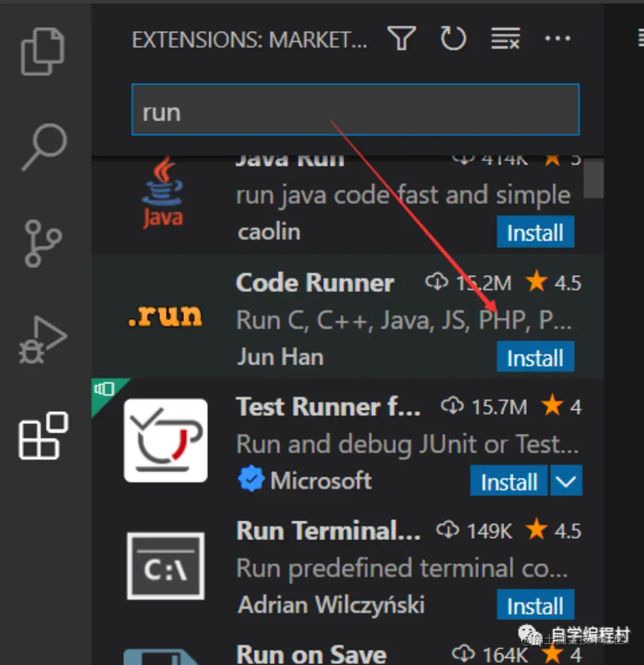Open the Views and More Actions menu
The width and height of the screenshot is (644, 665).
coord(557,39)
